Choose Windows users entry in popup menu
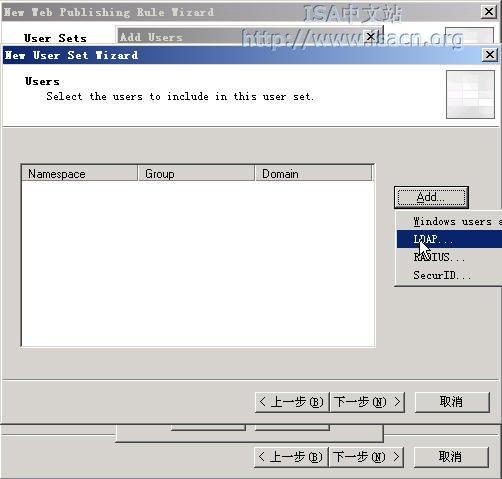Screen dimensions: 502x479 click(449, 221)
